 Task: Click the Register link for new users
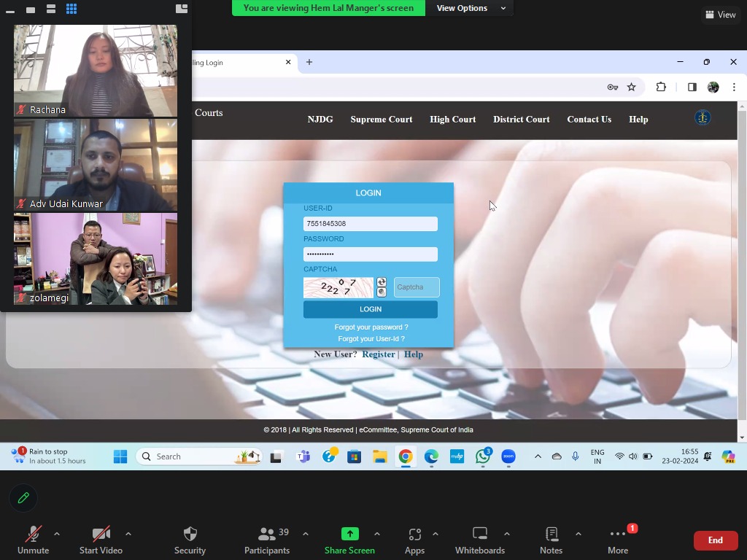point(379,354)
